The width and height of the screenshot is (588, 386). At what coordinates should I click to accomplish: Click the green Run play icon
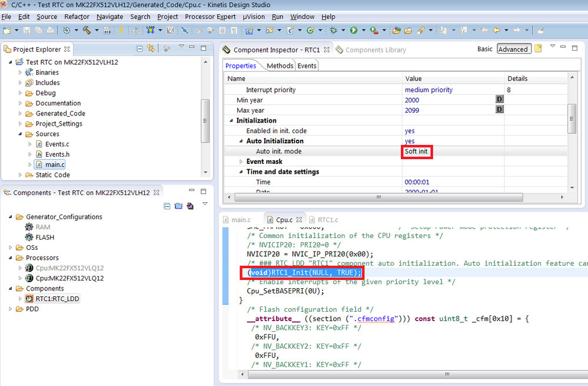(354, 31)
